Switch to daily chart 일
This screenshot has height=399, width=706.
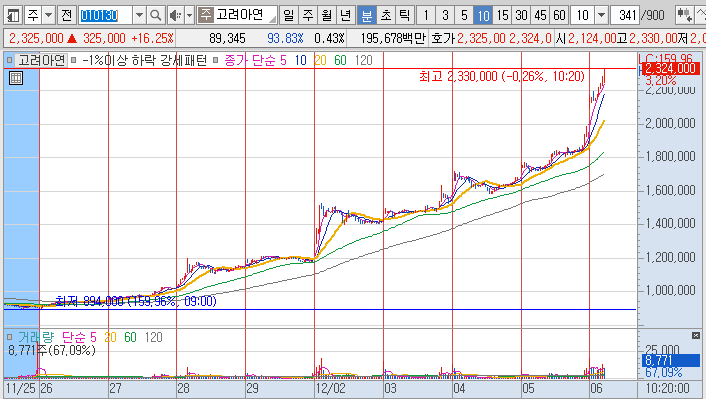click(x=288, y=16)
